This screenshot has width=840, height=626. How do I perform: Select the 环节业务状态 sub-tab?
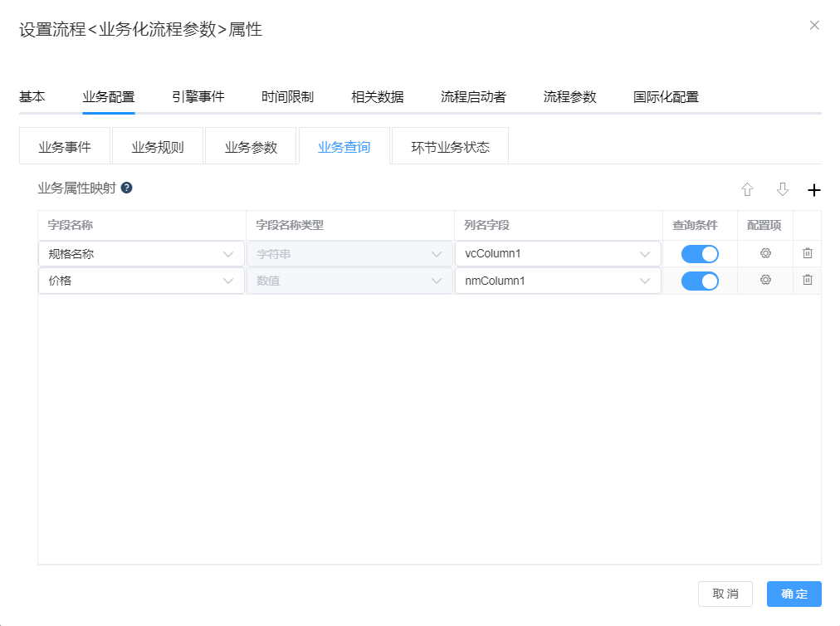[450, 148]
